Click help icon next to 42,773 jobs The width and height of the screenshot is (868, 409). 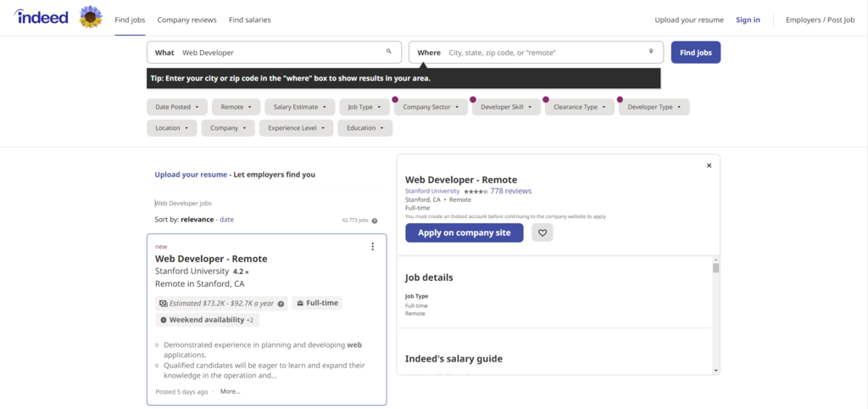tap(374, 221)
